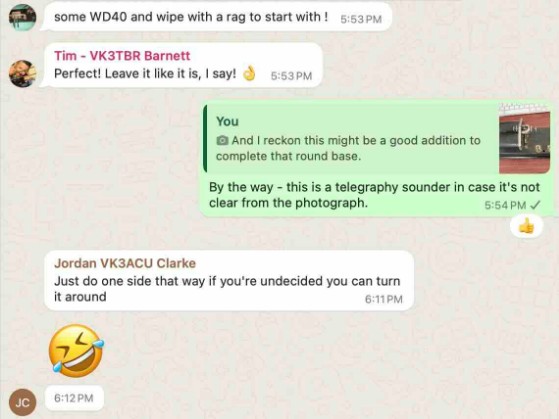Viewport: 559px width, 419px height.
Task: Click the thumbs-up reaction on your message
Action: [526, 226]
